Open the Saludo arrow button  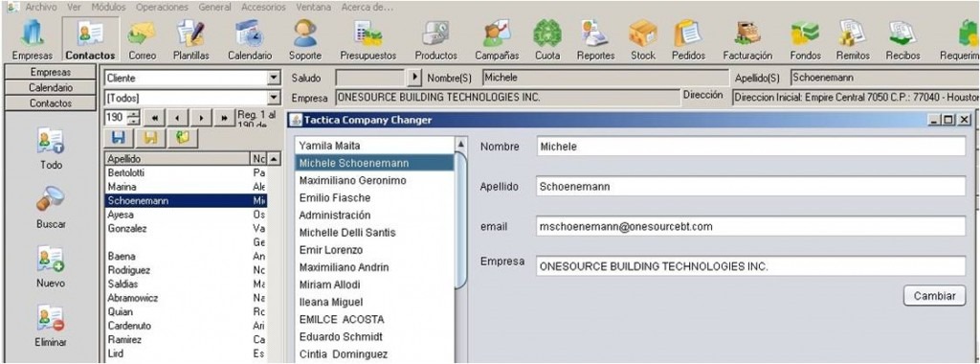pos(414,79)
